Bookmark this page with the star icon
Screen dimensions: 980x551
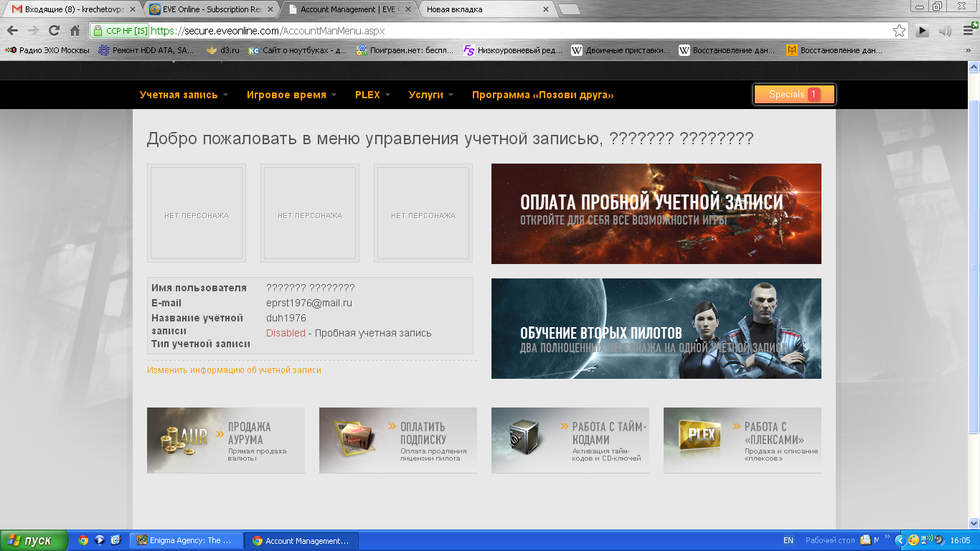[x=899, y=31]
